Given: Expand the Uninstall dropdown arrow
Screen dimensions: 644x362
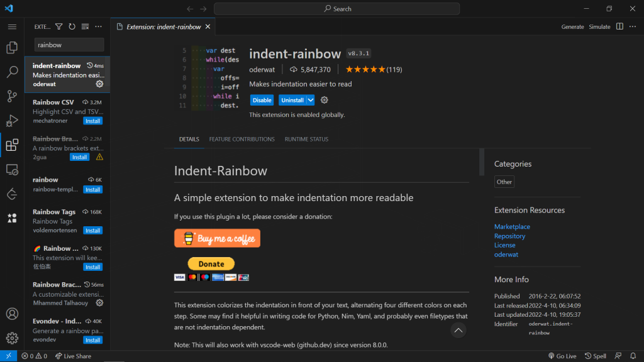Looking at the screenshot, I should [x=311, y=100].
